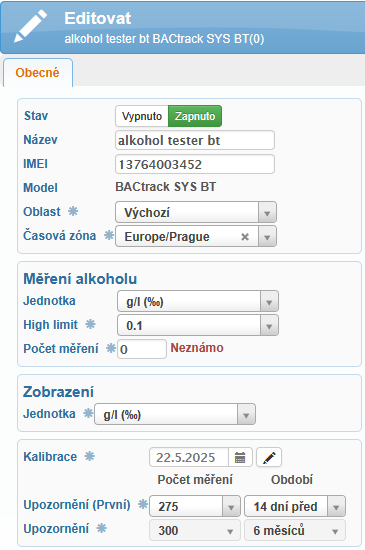Click the asterisk beside Upozornění (První)

[x=143, y=504]
